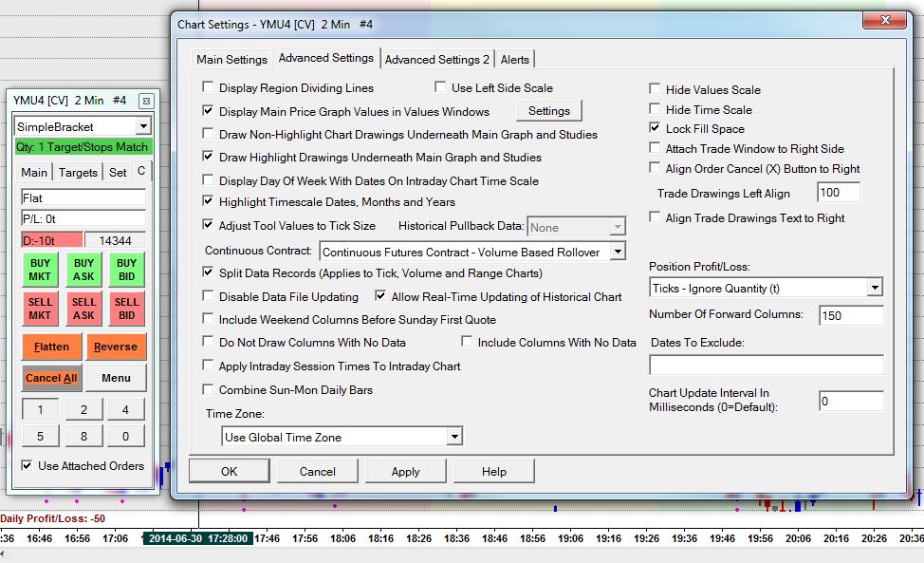
Task: Tick the Use Left Side Scale checkbox
Action: [439, 87]
